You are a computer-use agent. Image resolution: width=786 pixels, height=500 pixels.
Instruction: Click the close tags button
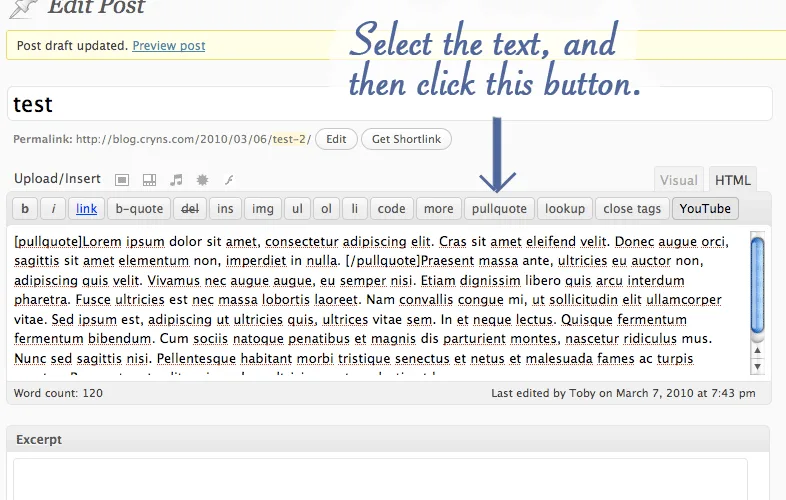632,209
